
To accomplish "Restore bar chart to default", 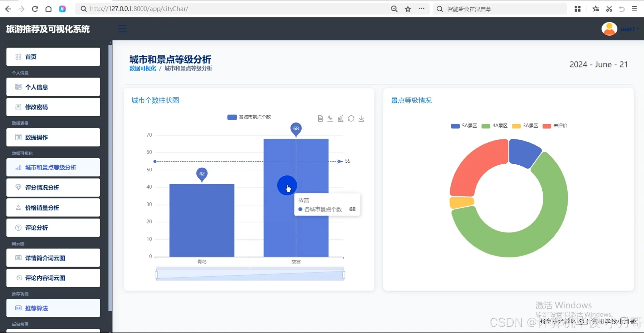I will pyautogui.click(x=351, y=119).
